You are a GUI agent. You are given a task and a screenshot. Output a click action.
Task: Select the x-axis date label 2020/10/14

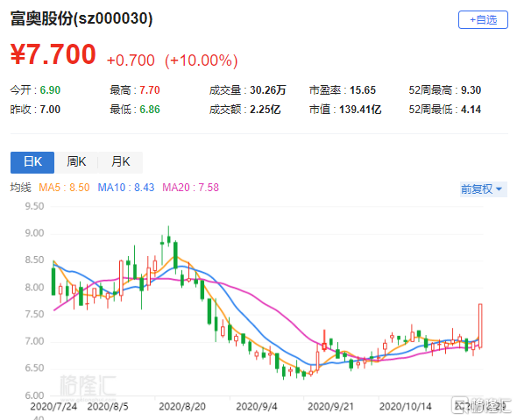pyautogui.click(x=405, y=407)
